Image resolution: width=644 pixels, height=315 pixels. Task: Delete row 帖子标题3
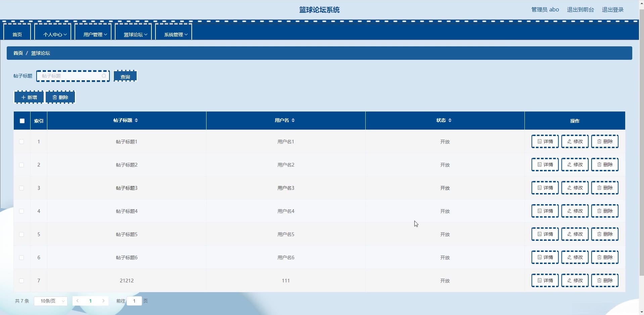pyautogui.click(x=605, y=188)
